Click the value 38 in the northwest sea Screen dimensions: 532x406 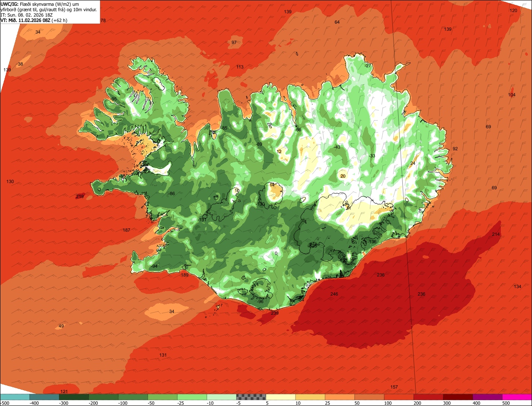[x=20, y=64]
